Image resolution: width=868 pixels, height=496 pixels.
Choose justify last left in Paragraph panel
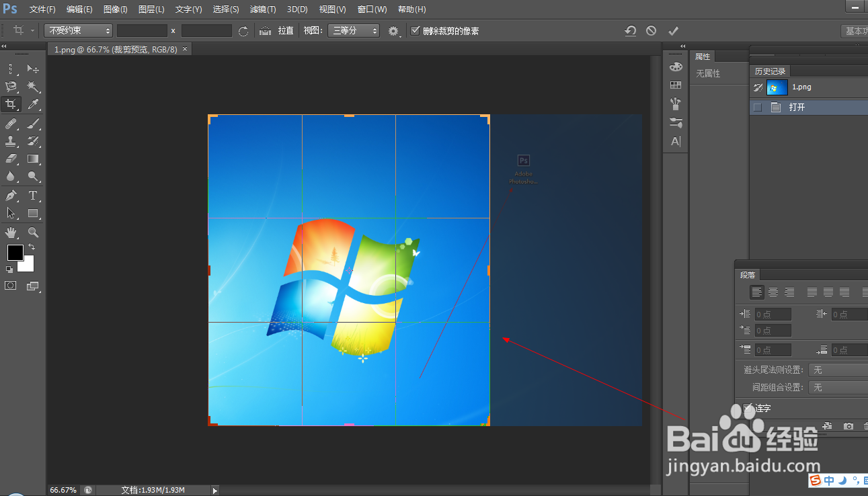[x=812, y=292]
